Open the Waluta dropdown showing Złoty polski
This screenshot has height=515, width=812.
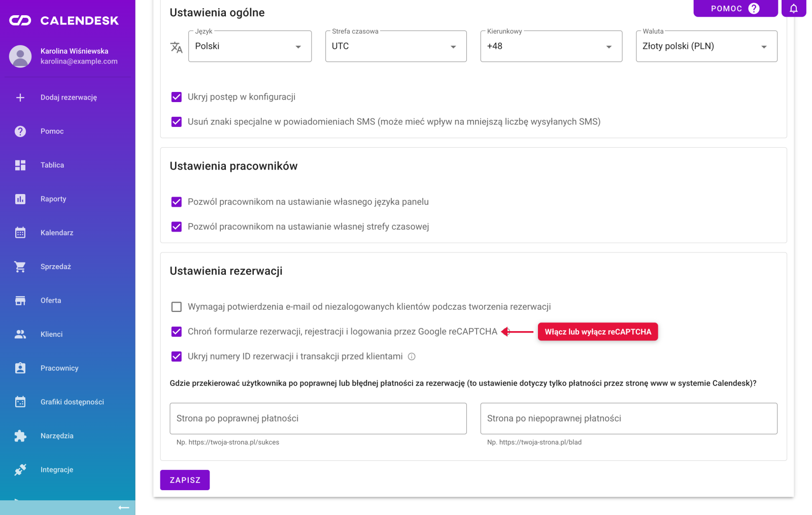coord(706,46)
